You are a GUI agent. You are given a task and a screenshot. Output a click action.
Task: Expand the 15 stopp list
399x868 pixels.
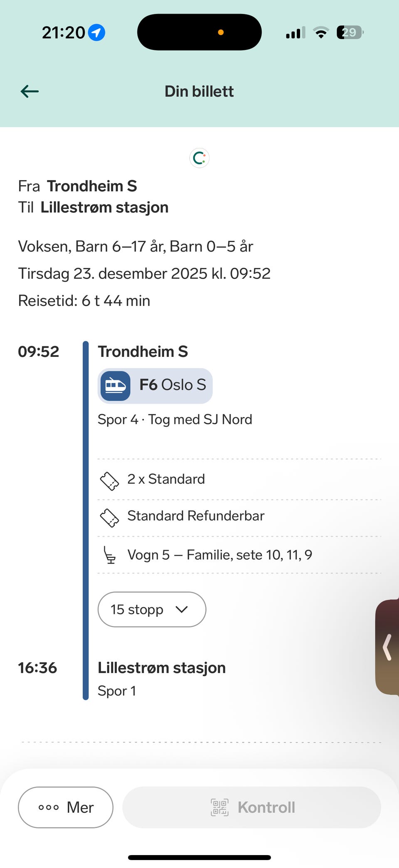click(x=137, y=609)
